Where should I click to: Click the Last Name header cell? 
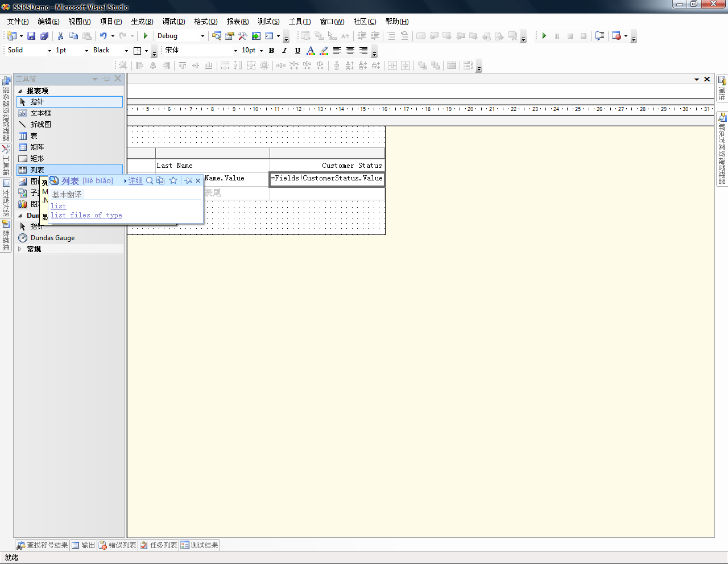pyautogui.click(x=213, y=166)
